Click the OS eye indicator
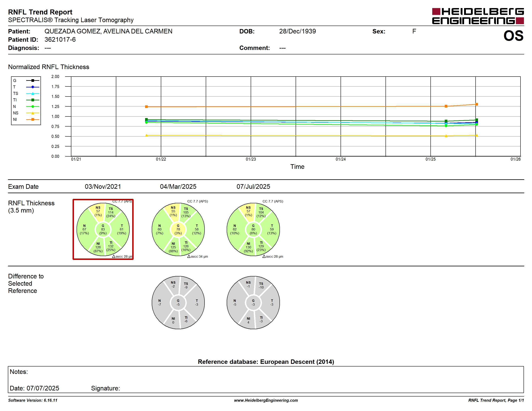The image size is (532, 411). (x=513, y=35)
